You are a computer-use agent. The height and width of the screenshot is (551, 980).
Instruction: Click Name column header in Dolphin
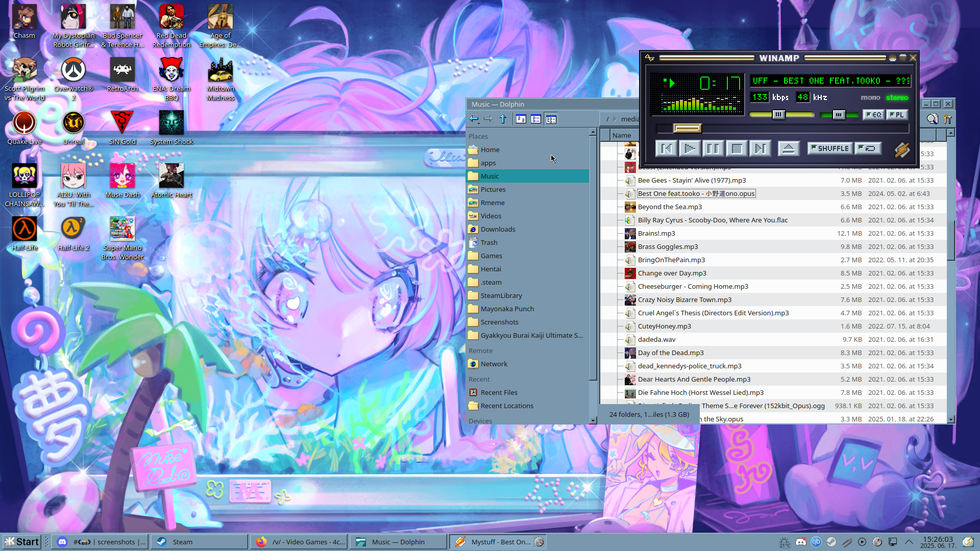click(x=624, y=135)
